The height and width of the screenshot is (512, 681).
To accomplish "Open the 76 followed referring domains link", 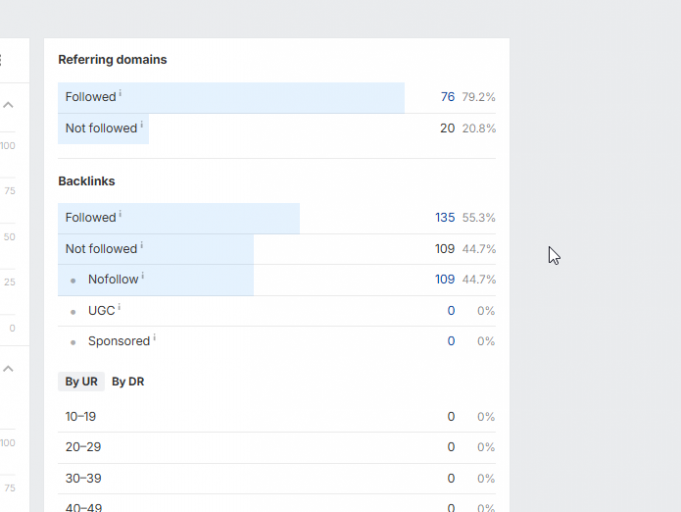I will (x=447, y=98).
